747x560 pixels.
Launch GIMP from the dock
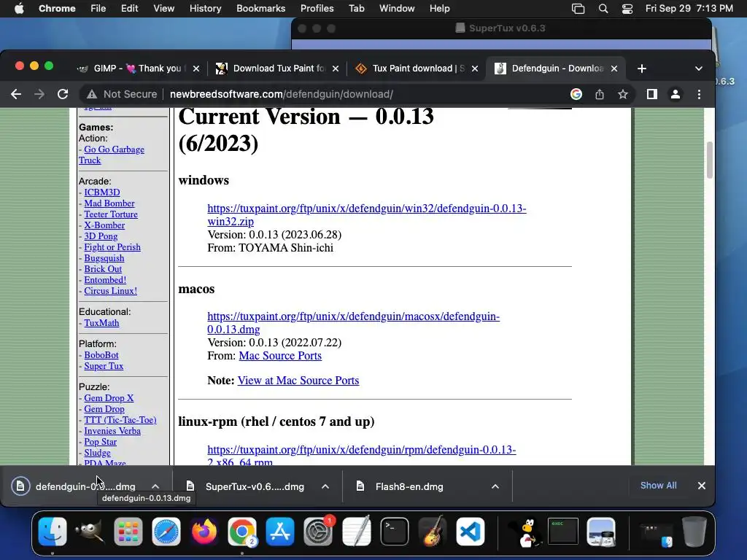[90, 532]
